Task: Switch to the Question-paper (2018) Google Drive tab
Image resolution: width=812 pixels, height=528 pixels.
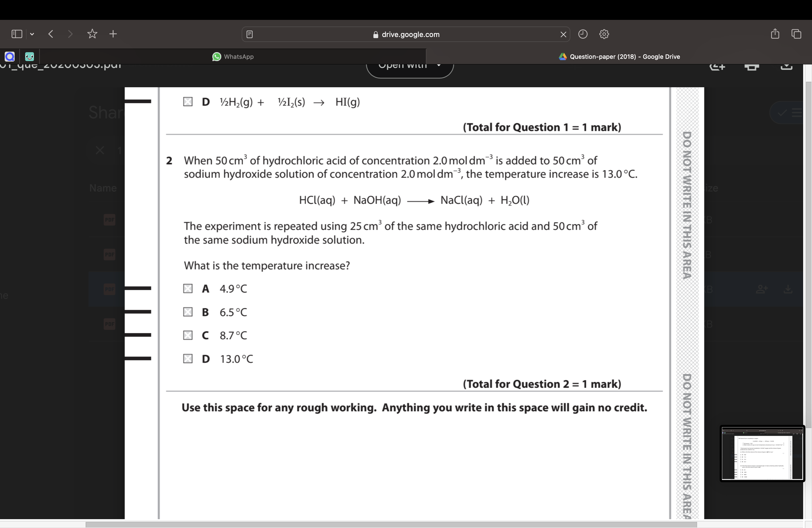Action: pos(619,57)
